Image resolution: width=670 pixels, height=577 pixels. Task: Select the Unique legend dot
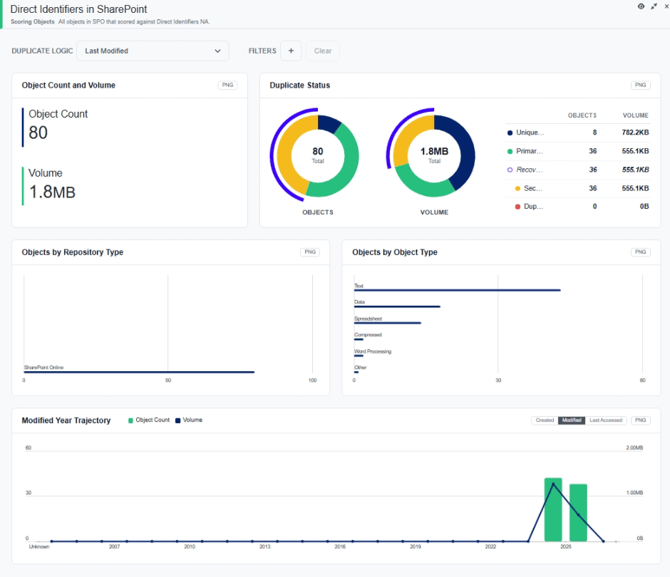point(510,132)
